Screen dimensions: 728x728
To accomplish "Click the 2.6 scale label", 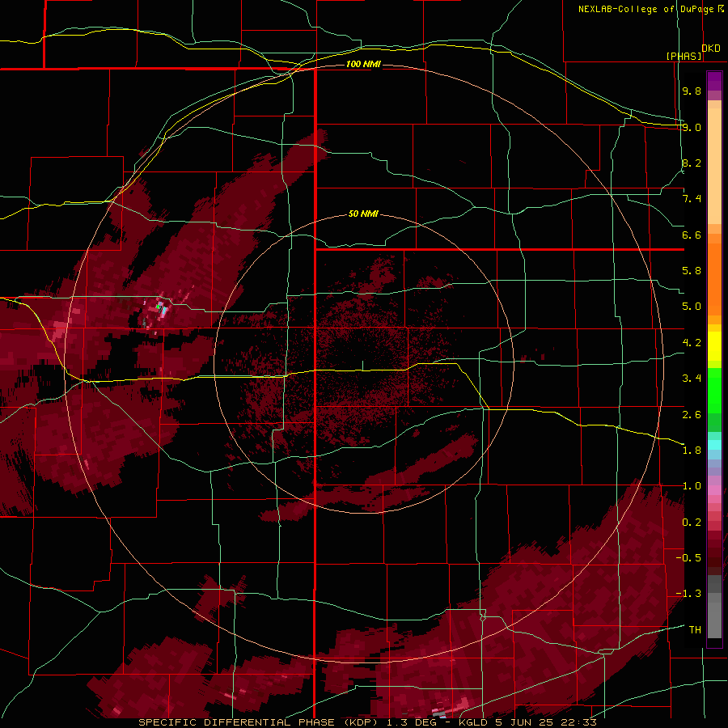I will (692, 415).
